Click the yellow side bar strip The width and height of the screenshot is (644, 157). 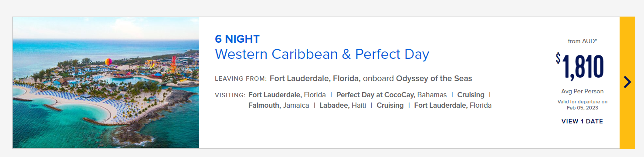point(627,82)
